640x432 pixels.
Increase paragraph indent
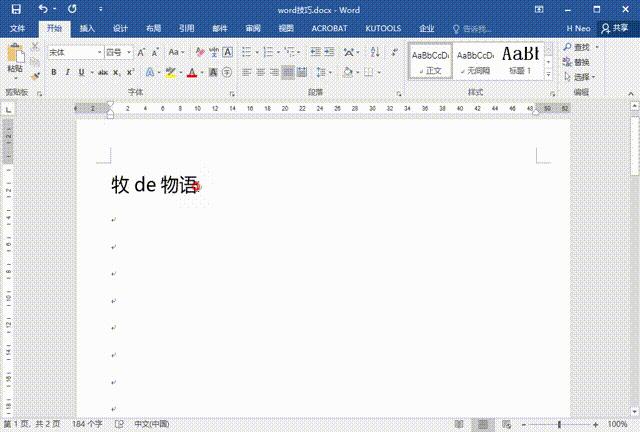point(329,52)
